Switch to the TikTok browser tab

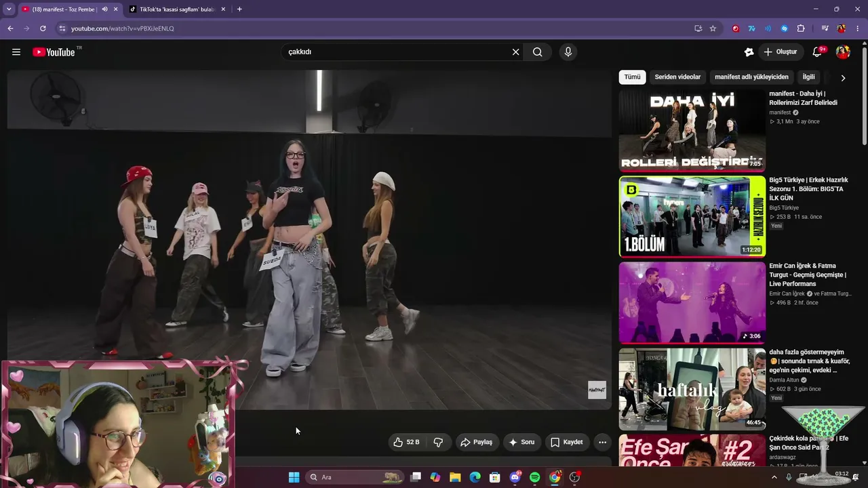click(176, 9)
